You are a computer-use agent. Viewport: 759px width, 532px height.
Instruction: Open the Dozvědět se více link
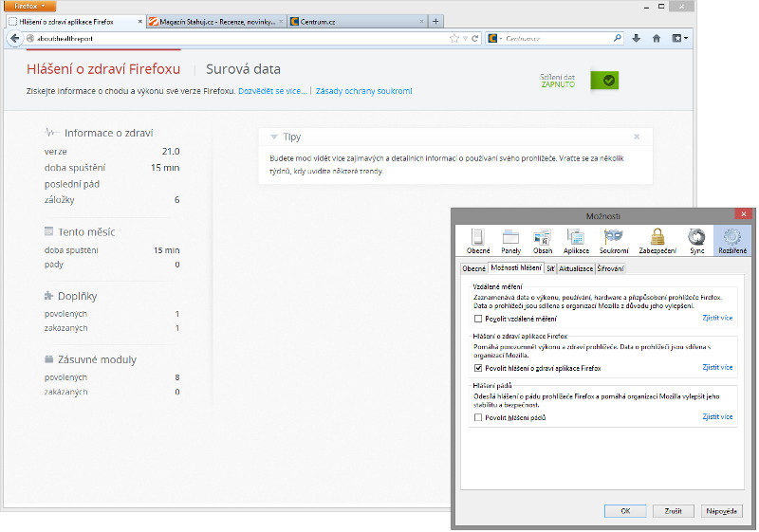272,91
